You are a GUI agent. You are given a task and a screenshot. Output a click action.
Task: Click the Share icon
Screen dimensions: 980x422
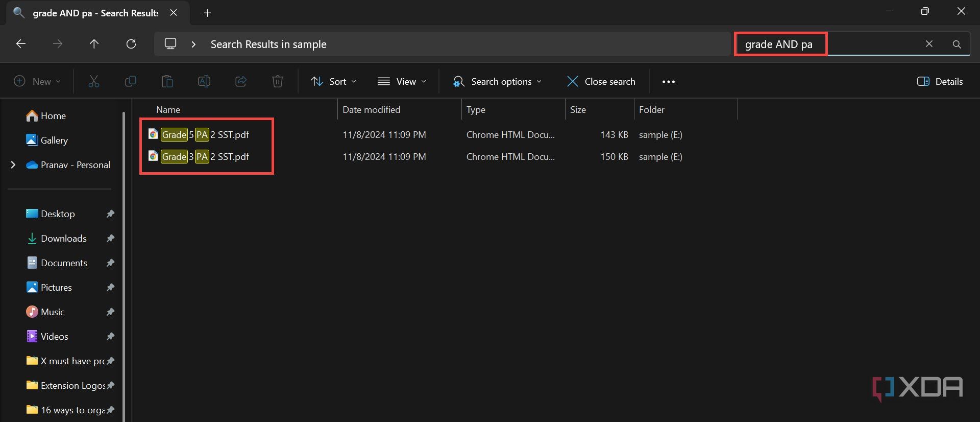point(241,81)
